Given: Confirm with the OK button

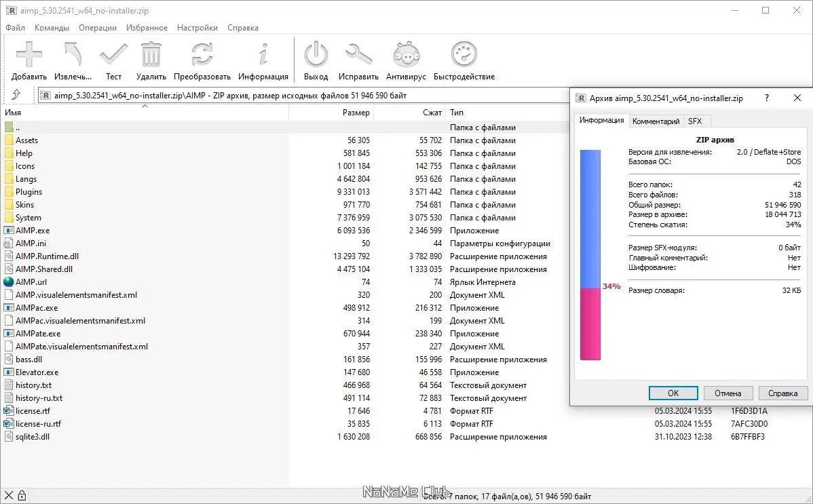Looking at the screenshot, I should point(673,393).
